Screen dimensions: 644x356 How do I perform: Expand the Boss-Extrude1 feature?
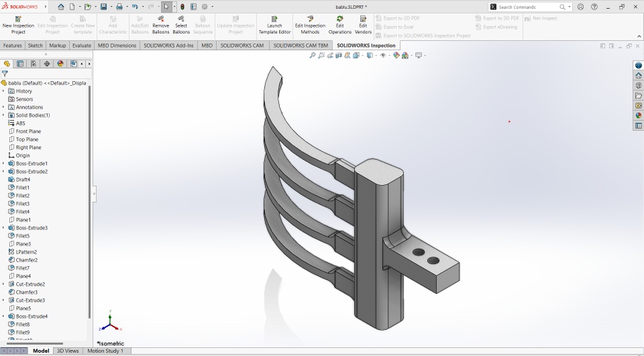4,164
